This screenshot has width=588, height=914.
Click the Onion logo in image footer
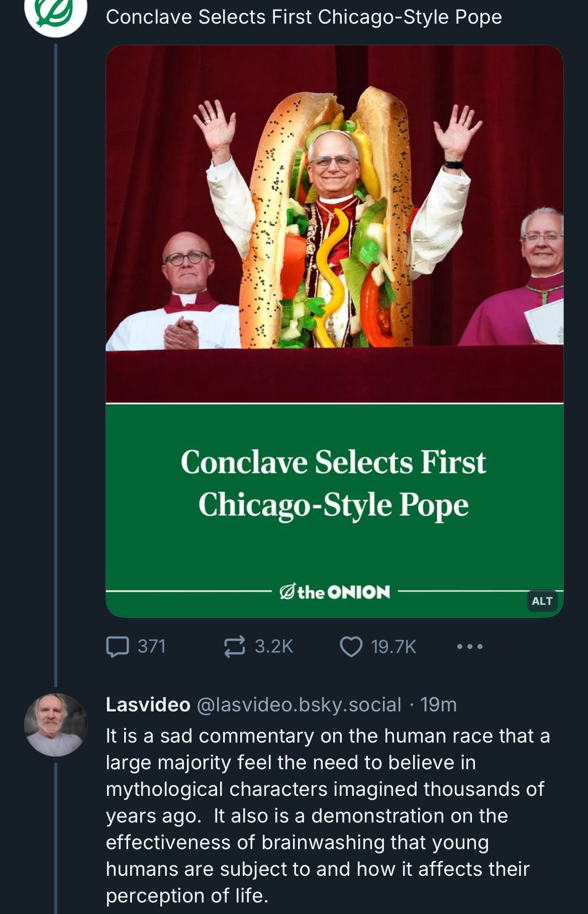335,592
